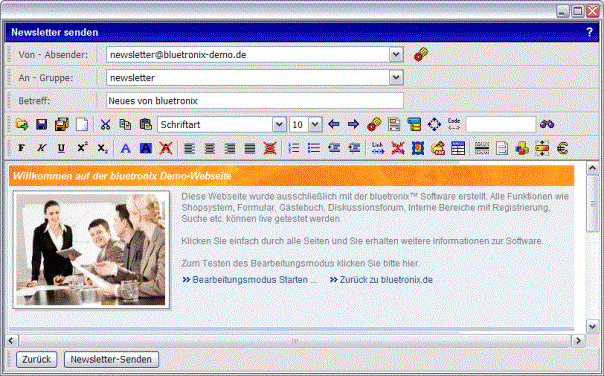Click the scissors cut icon
Screen dimensions: 604x376
coord(105,124)
